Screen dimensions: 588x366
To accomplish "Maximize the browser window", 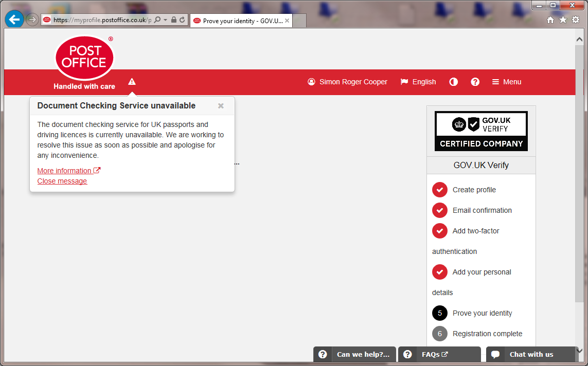I will 553,6.
